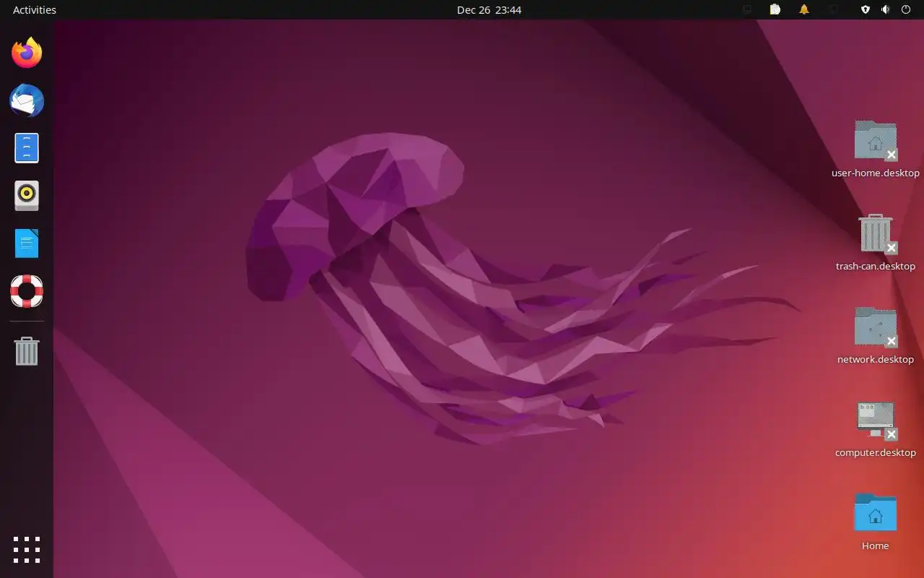Launch Rhythmbox music player
This screenshot has height=578, width=924.
[x=27, y=196]
